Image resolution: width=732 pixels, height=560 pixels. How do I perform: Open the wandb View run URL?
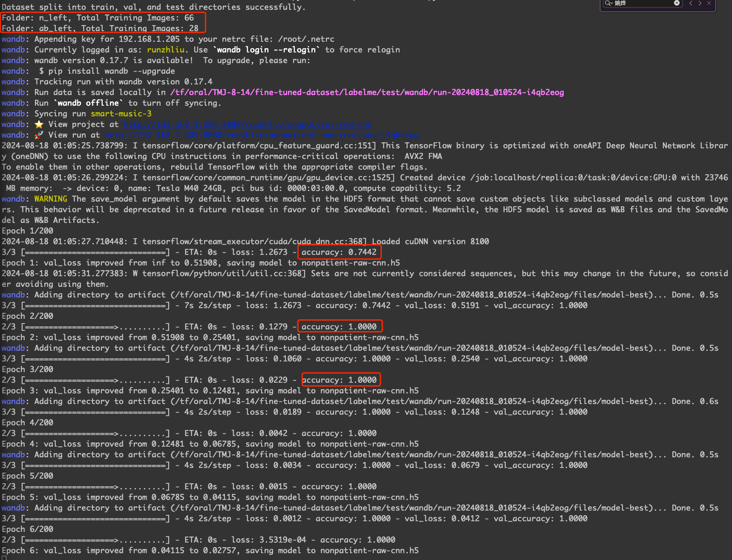(x=262, y=135)
